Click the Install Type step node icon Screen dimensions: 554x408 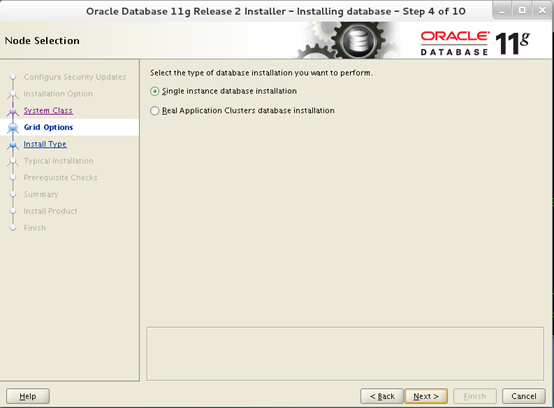[x=13, y=144]
